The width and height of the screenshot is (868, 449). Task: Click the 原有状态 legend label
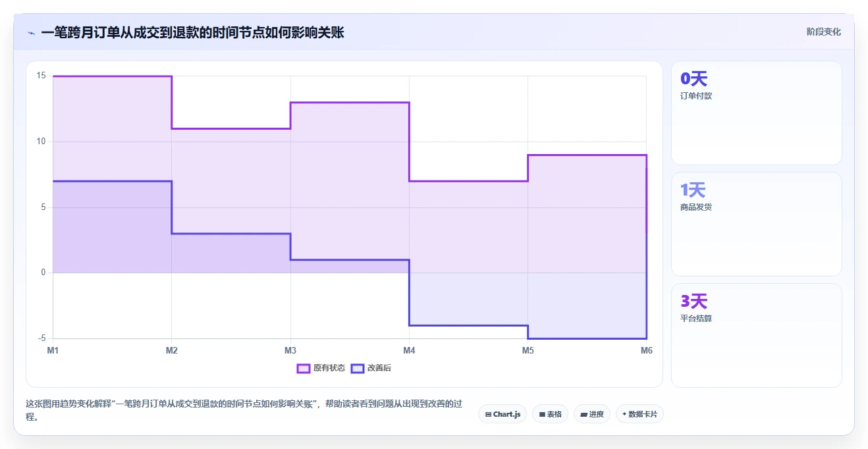pyautogui.click(x=329, y=368)
